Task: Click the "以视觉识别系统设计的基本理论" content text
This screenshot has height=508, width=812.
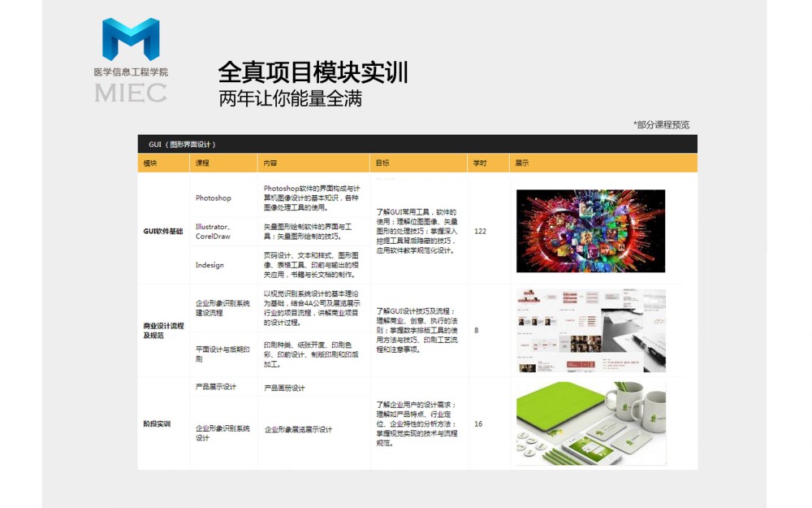Action: tap(312, 308)
